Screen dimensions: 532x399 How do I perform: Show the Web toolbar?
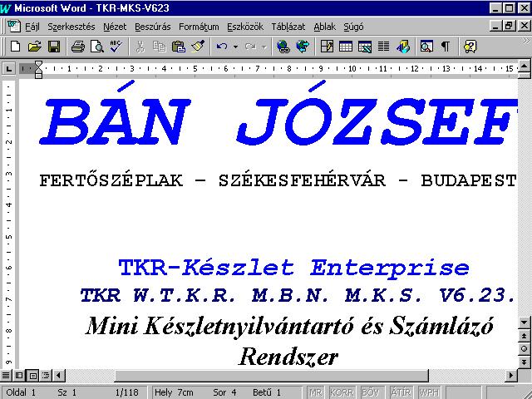coord(303,47)
